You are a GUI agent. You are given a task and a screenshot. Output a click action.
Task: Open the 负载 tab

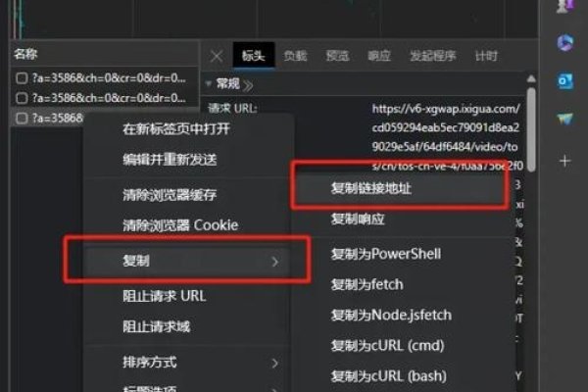(x=296, y=56)
